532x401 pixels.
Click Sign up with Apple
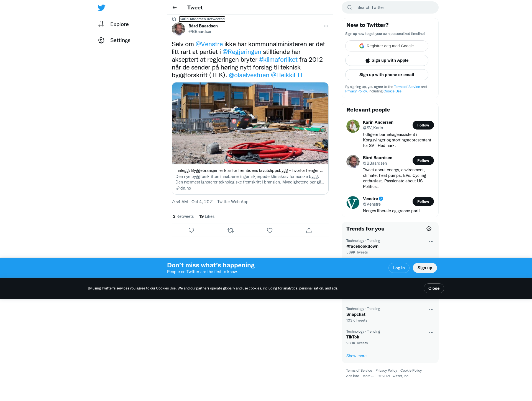(x=387, y=60)
